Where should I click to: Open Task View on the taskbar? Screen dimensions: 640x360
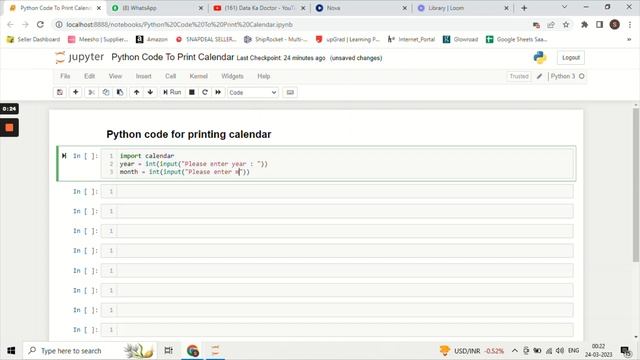pyautogui.click(x=168, y=351)
